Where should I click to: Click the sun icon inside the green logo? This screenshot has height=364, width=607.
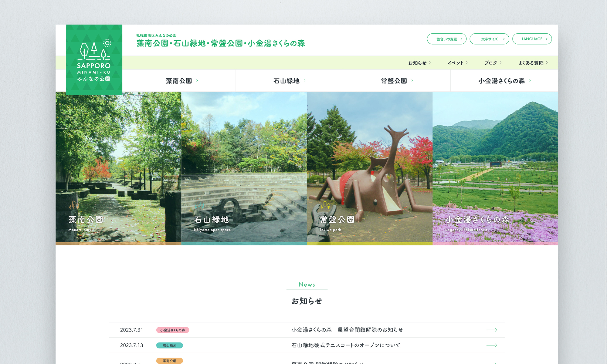pos(107,43)
